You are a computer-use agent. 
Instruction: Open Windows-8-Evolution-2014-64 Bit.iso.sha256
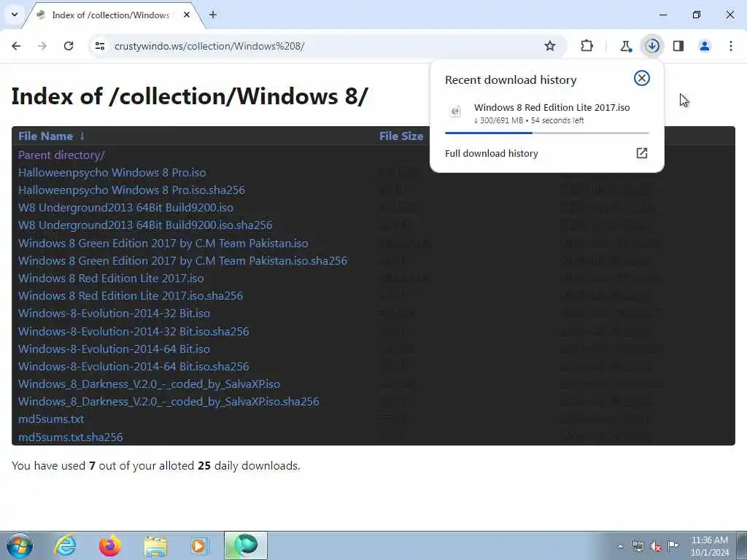pos(133,367)
